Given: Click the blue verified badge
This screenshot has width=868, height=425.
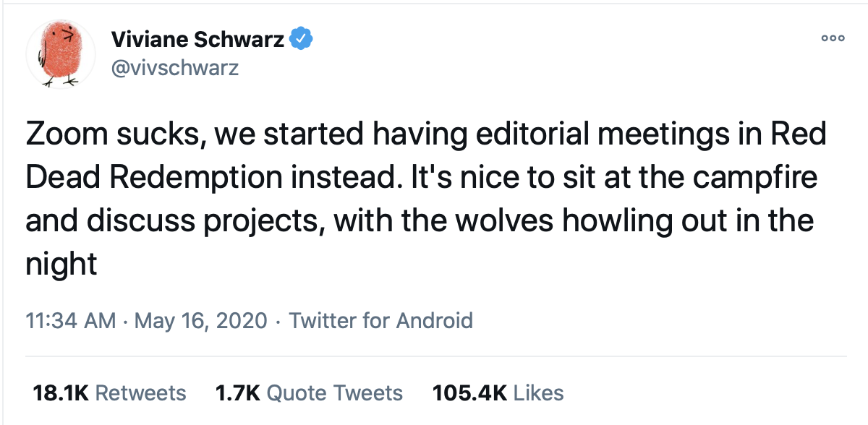Looking at the screenshot, I should click(x=300, y=40).
